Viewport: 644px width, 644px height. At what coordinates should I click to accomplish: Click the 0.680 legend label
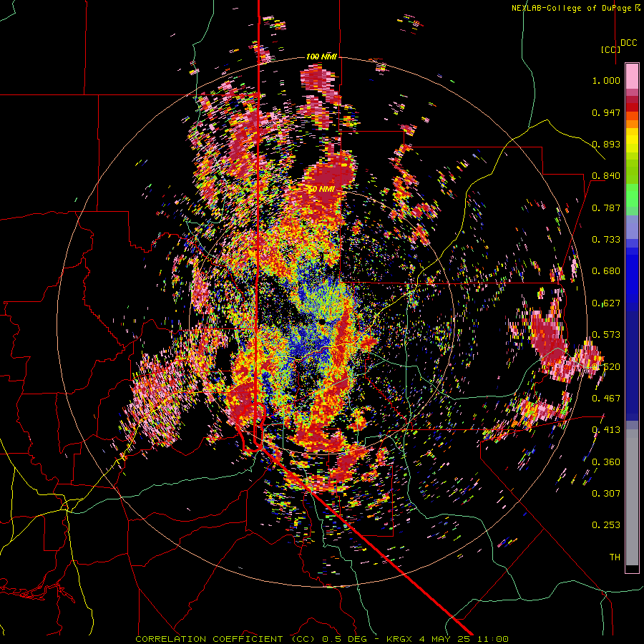pyautogui.click(x=606, y=271)
